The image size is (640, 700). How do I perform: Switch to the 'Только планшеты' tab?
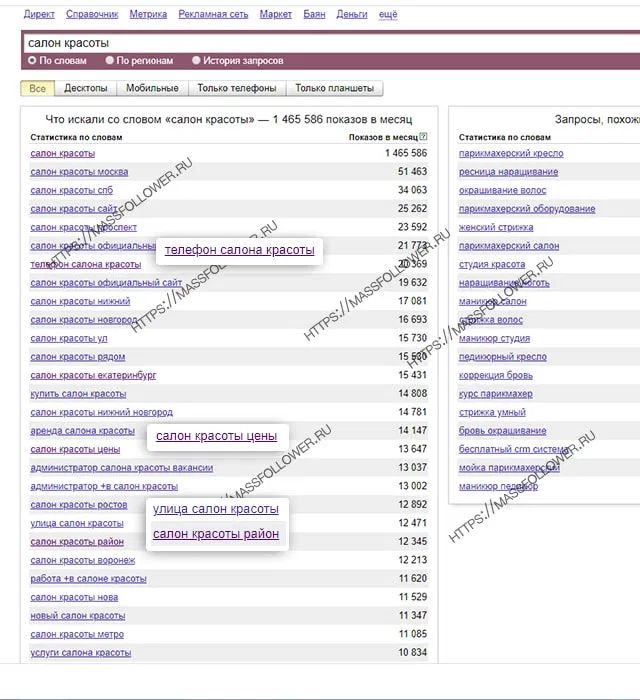(x=335, y=88)
